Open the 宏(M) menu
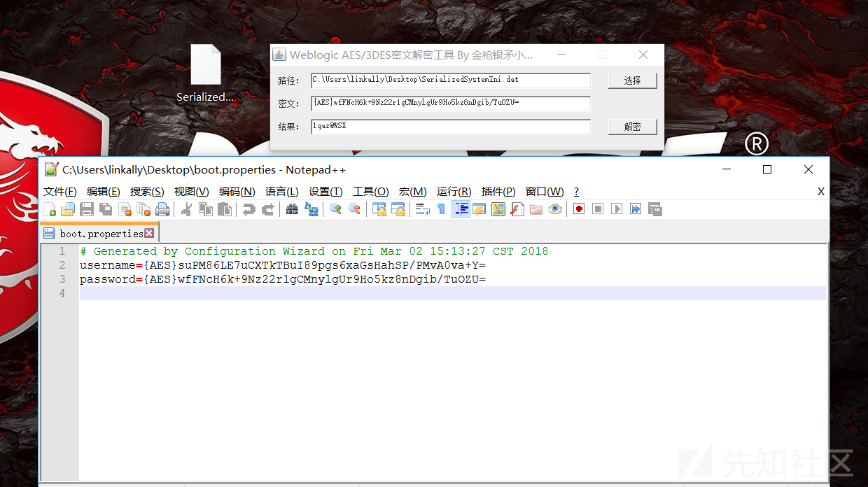The image size is (868, 487). pyautogui.click(x=413, y=192)
